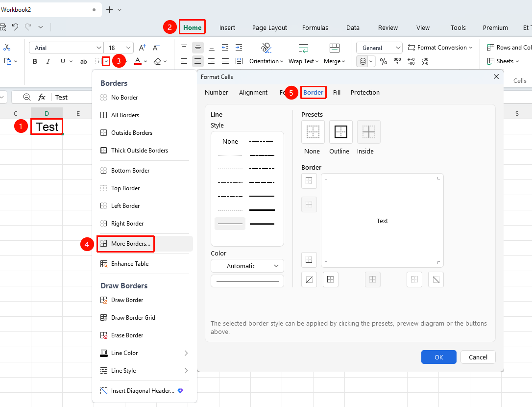Click the red font color button
Image resolution: width=532 pixels, height=407 pixels.
(138, 61)
